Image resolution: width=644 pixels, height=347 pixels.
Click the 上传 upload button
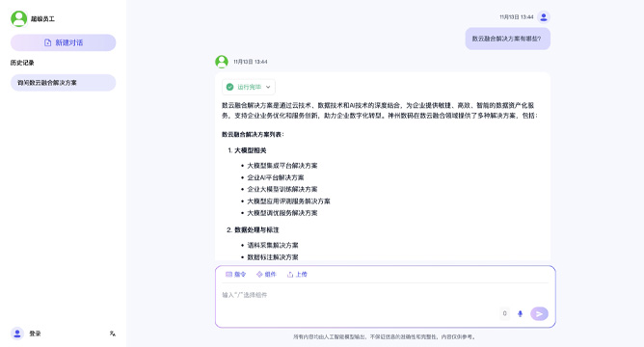(x=297, y=275)
